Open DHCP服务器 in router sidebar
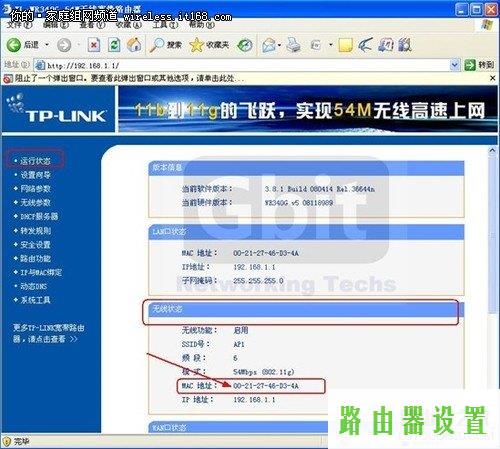This screenshot has height=449, width=500. [x=39, y=216]
